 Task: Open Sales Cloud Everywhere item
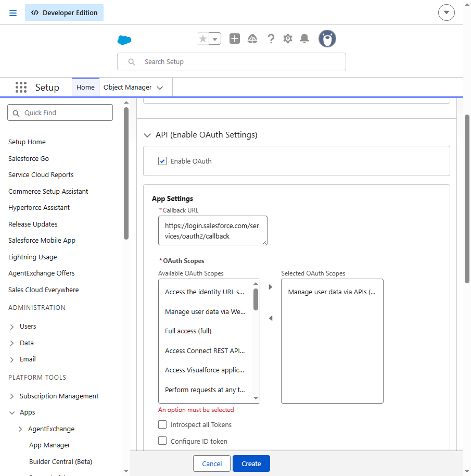click(x=43, y=290)
